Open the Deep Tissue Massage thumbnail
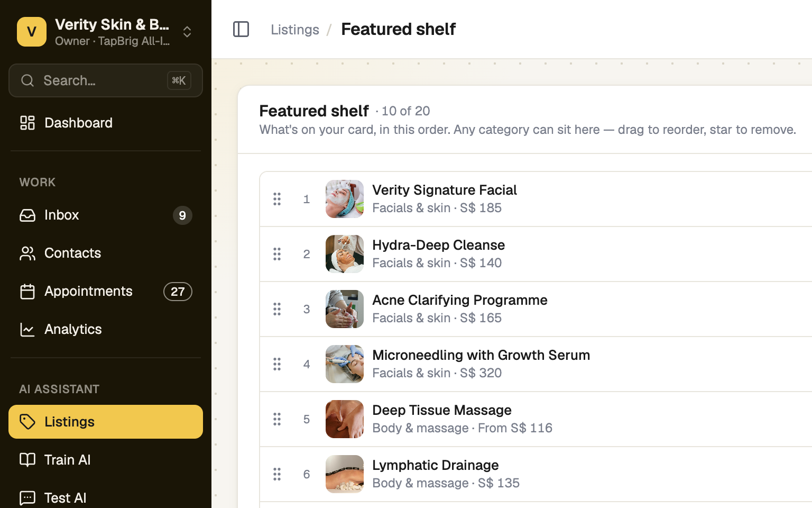 [345, 419]
